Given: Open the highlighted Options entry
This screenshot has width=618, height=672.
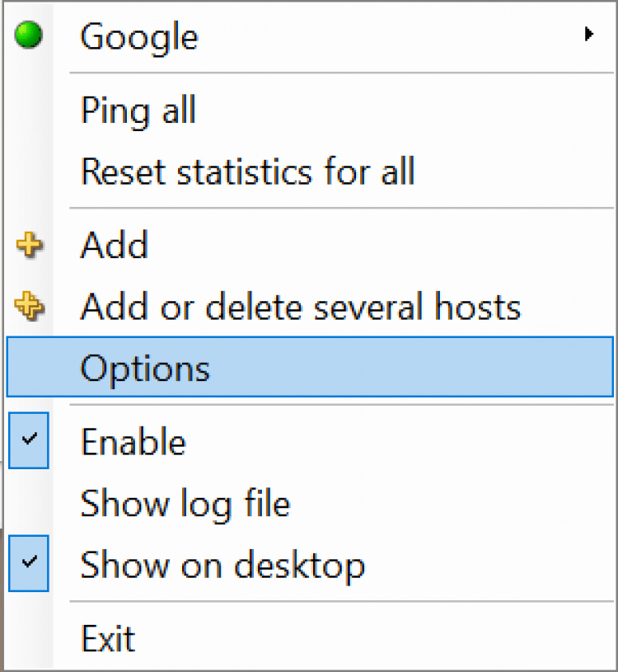Looking at the screenshot, I should tap(145, 368).
